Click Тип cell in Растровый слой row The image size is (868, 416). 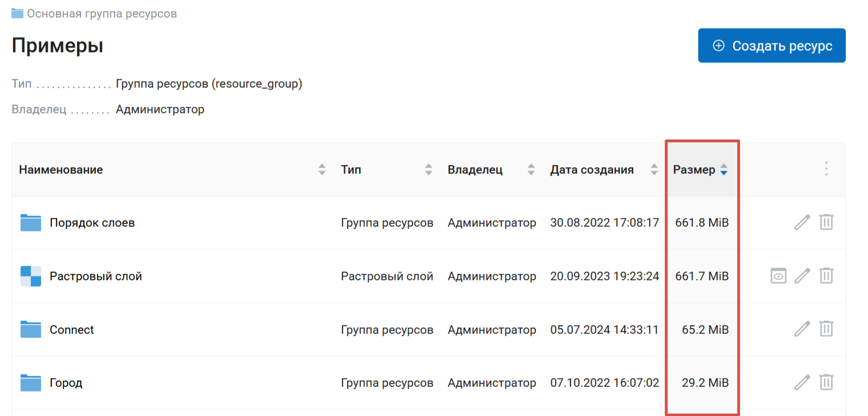tap(387, 276)
